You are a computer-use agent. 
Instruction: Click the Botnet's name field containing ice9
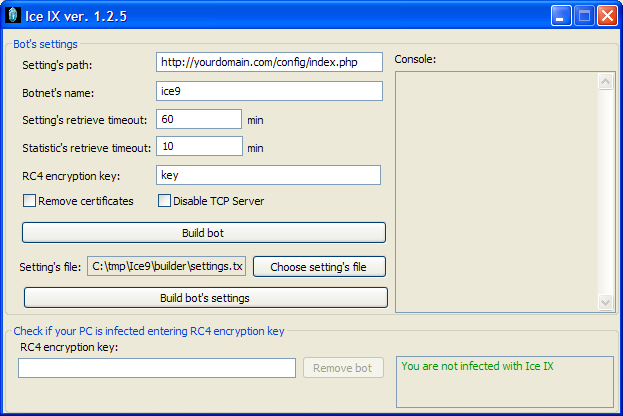click(269, 91)
